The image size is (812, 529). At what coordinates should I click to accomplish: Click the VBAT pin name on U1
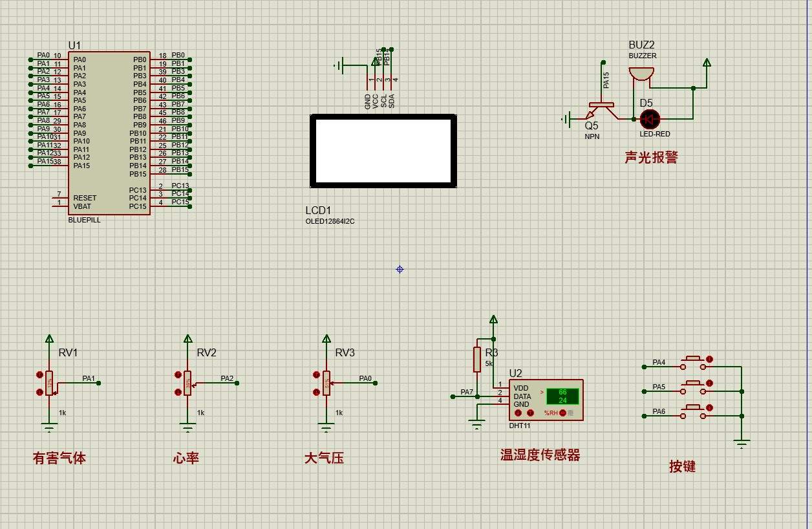click(82, 206)
